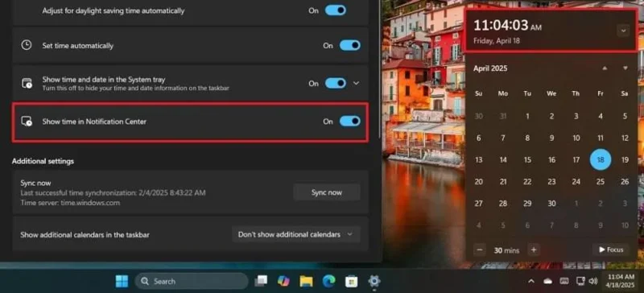Select April 6 in the calendar
The image size is (644, 293).
click(478, 138)
